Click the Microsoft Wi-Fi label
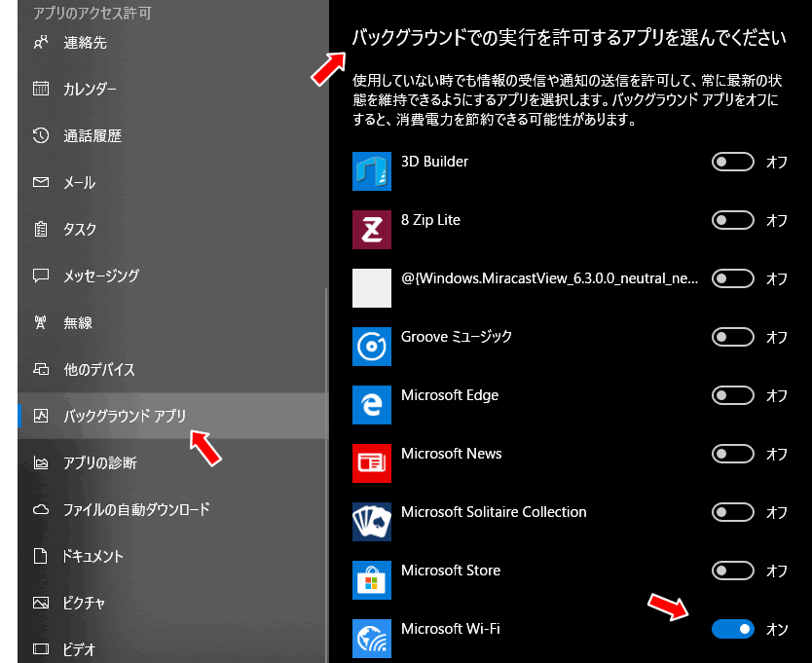 pyautogui.click(x=451, y=629)
